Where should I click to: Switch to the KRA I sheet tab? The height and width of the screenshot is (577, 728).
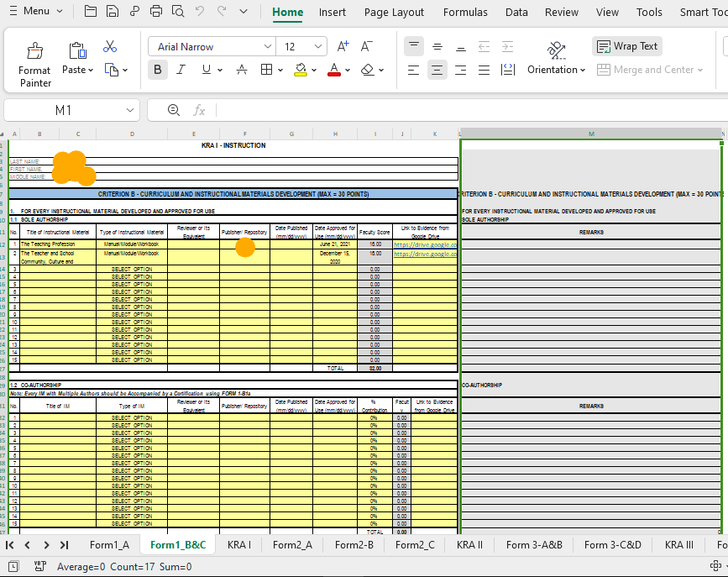[239, 544]
